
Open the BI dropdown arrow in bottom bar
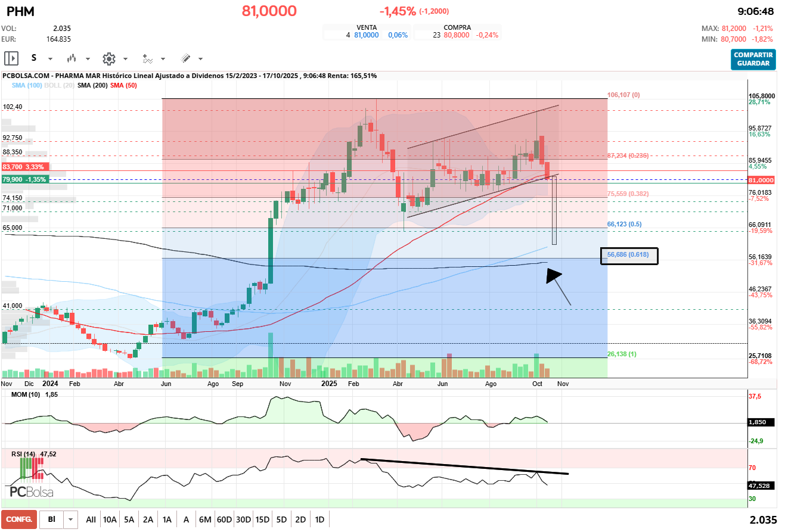pyautogui.click(x=72, y=519)
